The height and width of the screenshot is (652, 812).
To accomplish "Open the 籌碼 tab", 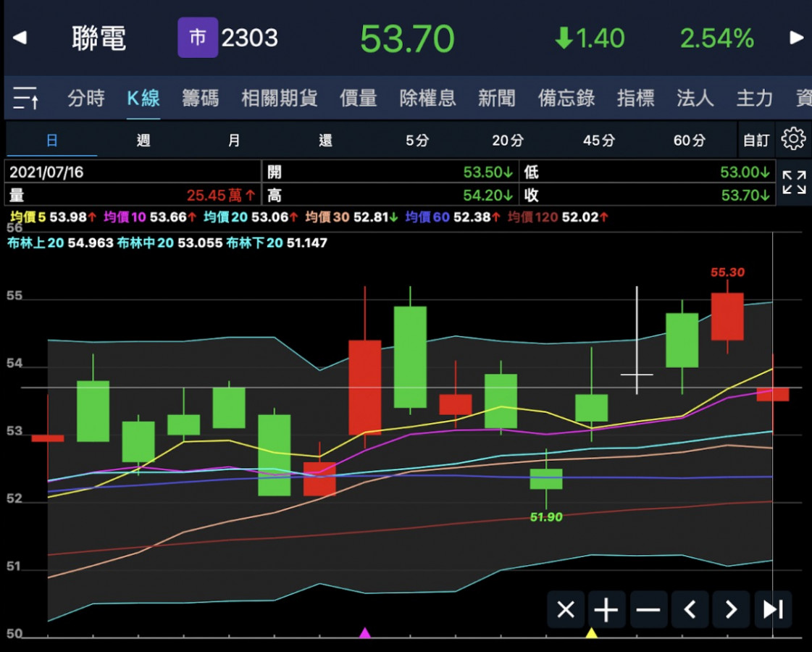I will click(200, 98).
